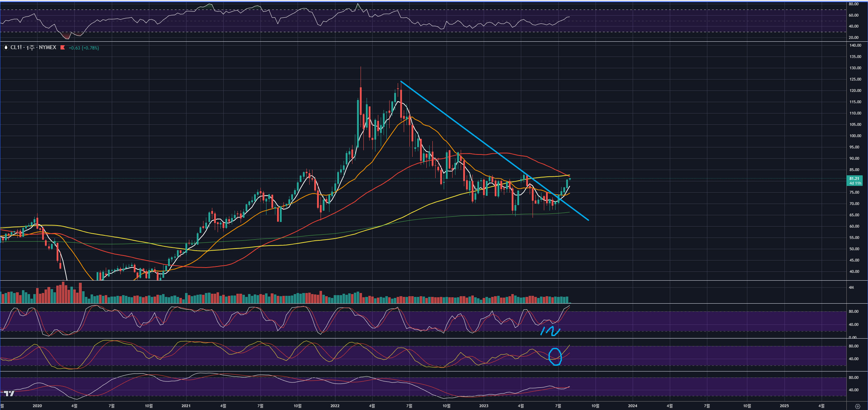Click the +0.63 (+0.78%) price change text
Image resolution: width=868 pixels, height=410 pixels.
tap(84, 48)
